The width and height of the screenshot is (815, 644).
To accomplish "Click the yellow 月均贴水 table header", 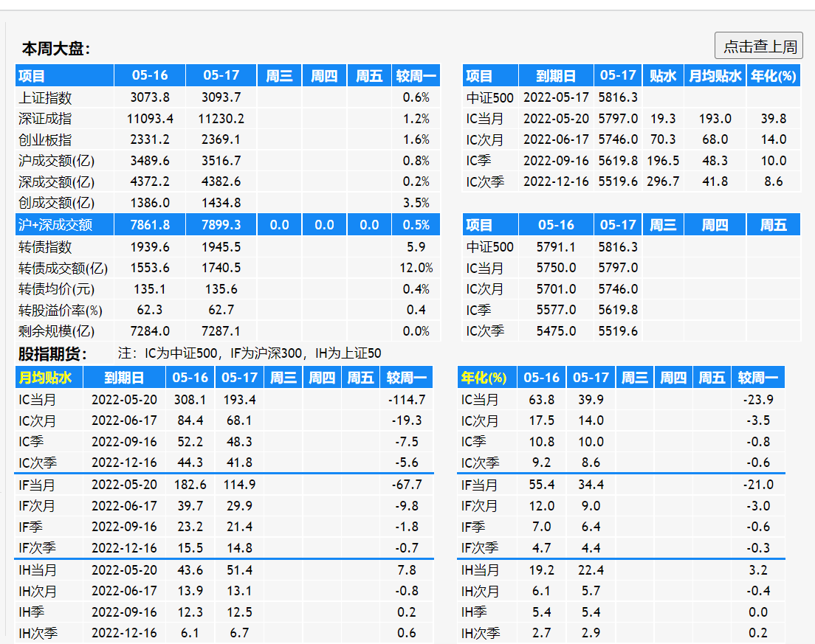I will pyautogui.click(x=45, y=378).
